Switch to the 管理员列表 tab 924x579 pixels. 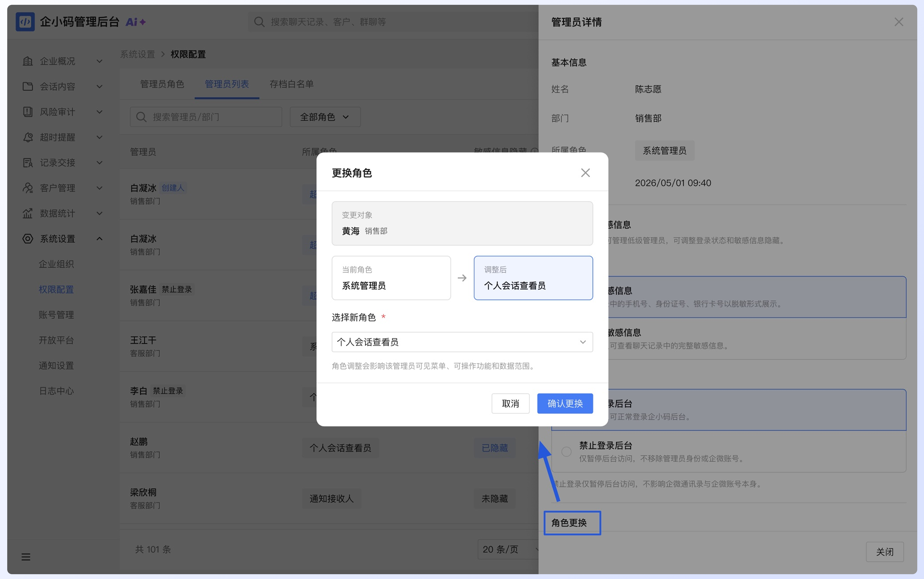tap(227, 84)
